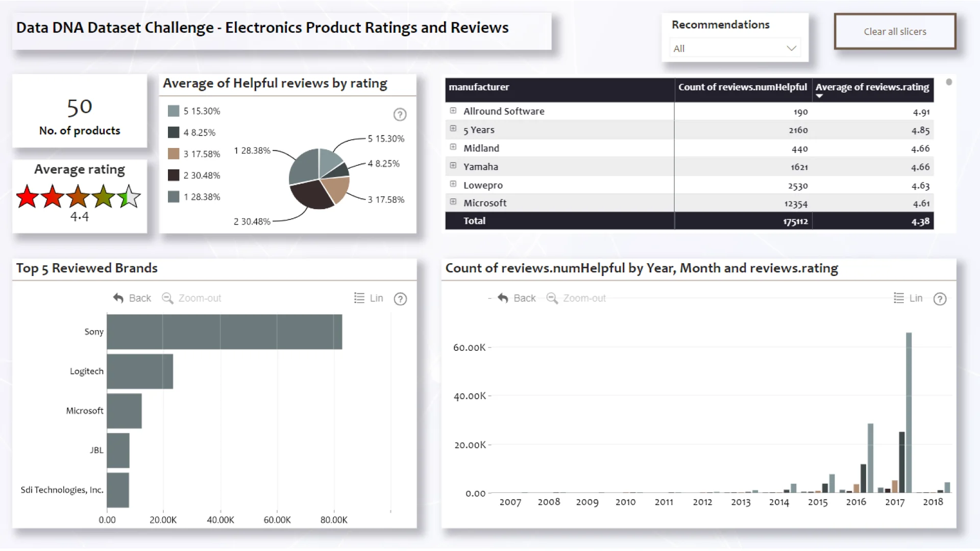Click Back arrow in Top 5 Reviewed Brands
This screenshot has height=551, width=980.
118,298
